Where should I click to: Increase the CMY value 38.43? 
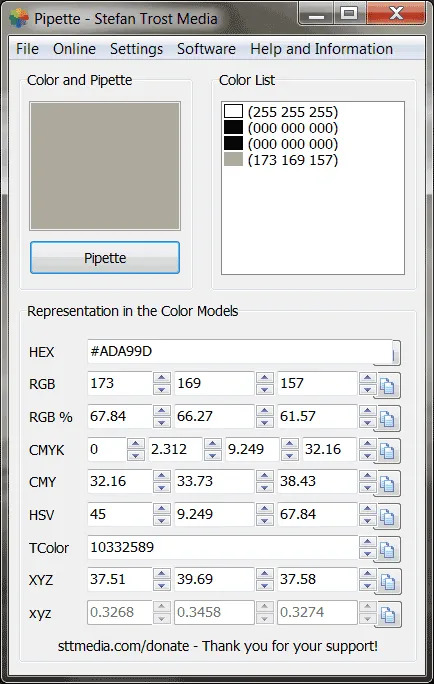368,476
